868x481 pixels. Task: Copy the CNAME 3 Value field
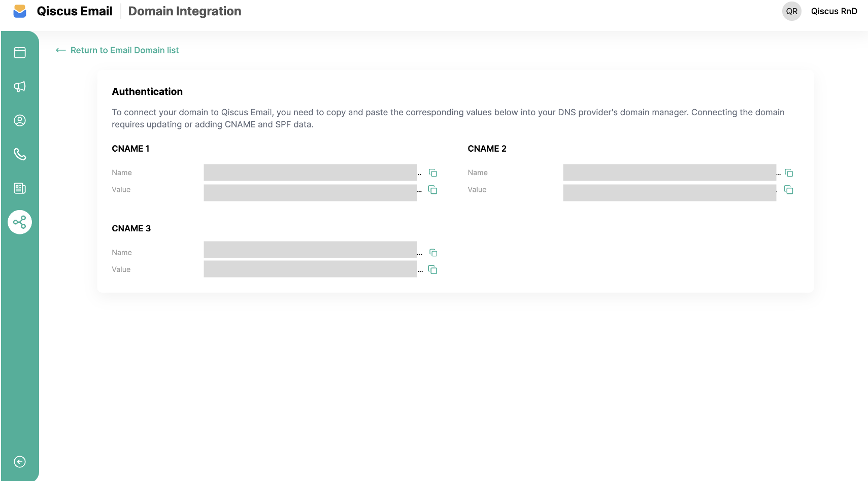click(433, 269)
